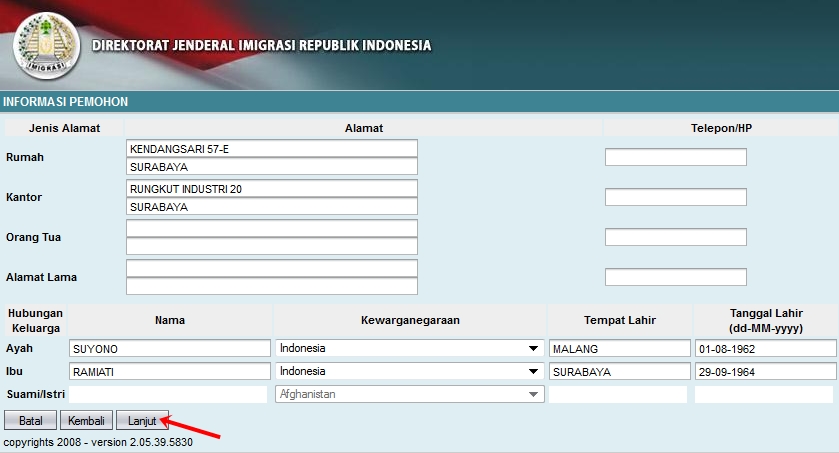The image size is (839, 453).
Task: Click Ayah Tempat Lahir field MALANG
Action: coord(620,348)
